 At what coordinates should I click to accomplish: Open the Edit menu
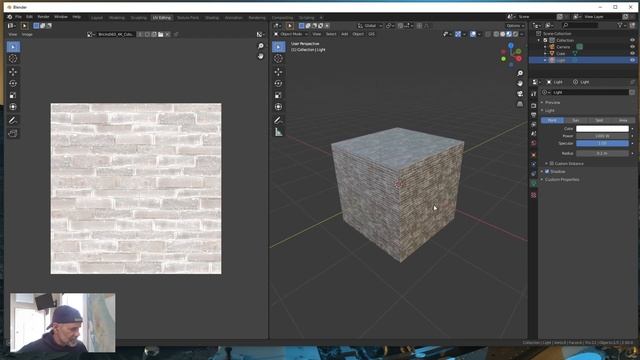pos(29,17)
